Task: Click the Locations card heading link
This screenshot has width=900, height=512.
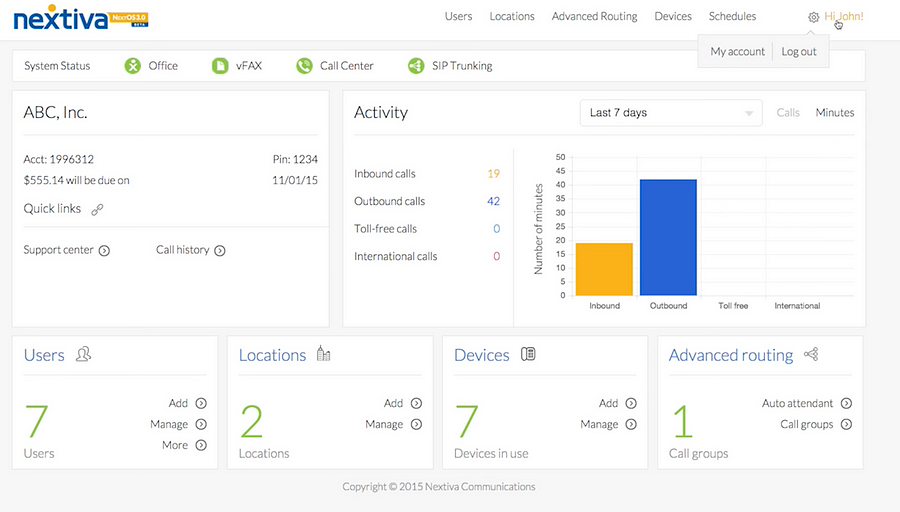Action: click(x=273, y=355)
